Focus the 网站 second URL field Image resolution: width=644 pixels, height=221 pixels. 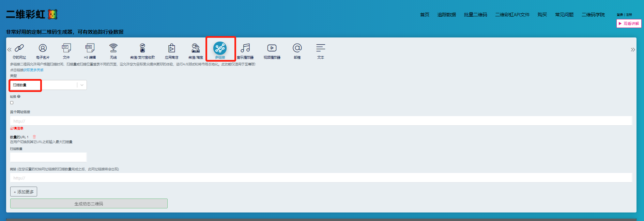tap(321, 178)
